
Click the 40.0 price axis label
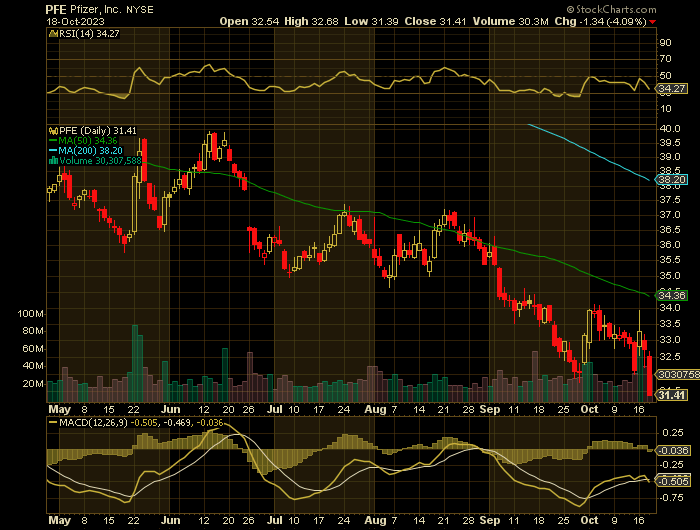pos(670,129)
